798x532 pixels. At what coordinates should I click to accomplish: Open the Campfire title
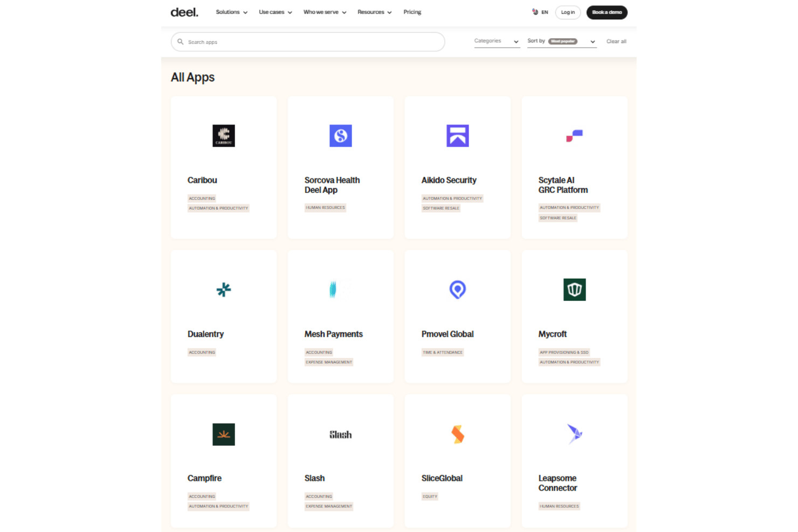[x=204, y=478]
